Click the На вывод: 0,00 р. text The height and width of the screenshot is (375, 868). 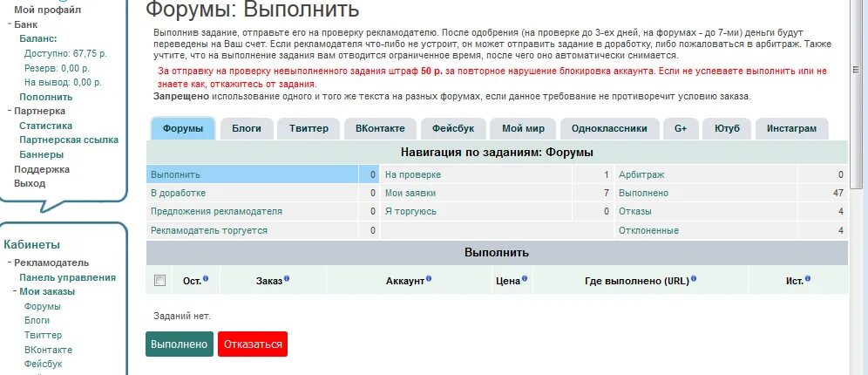pos(63,83)
